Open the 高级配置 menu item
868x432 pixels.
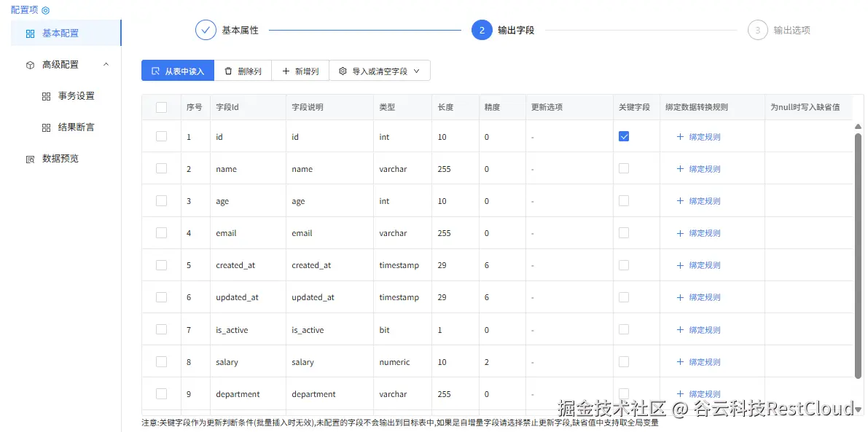tap(66, 65)
